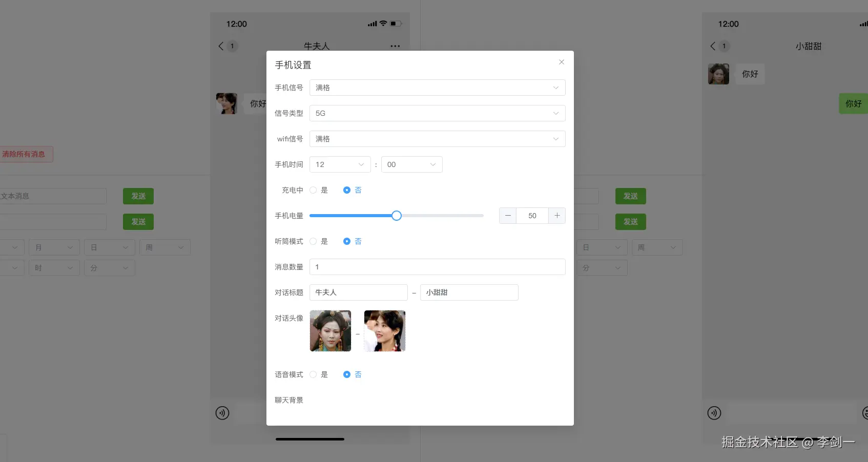Tap the voice icon in 牛夫人 chat footer
The height and width of the screenshot is (462, 868).
(222, 413)
